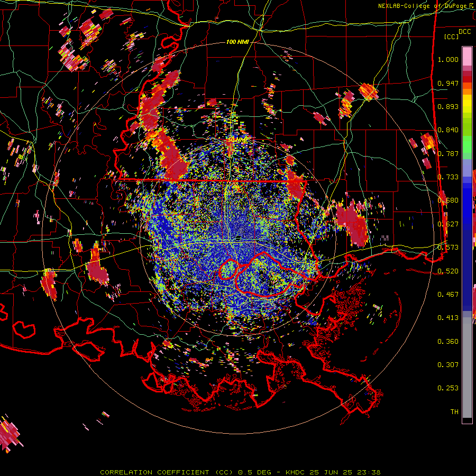
Task: Click the 0.467 legend value
Action: [448, 295]
